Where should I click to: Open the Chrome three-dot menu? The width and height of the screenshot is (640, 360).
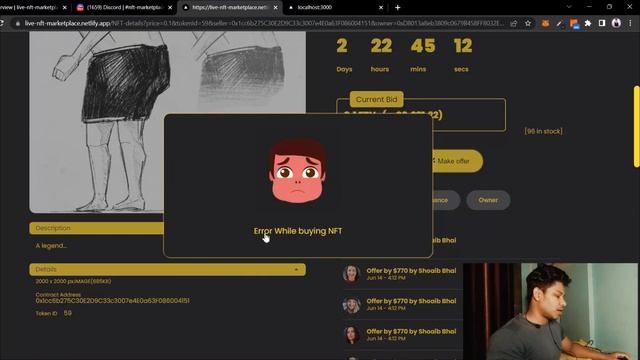630,23
